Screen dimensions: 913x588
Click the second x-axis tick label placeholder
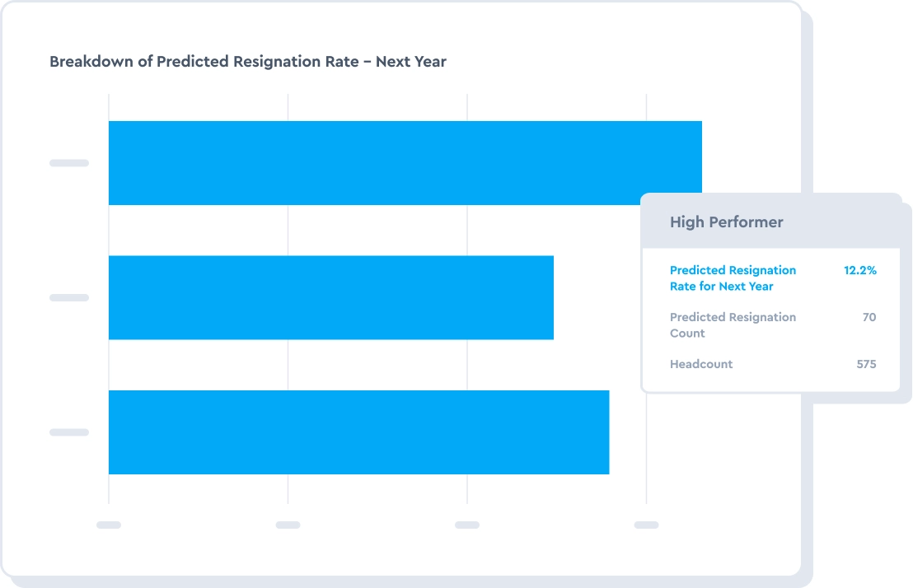point(288,525)
